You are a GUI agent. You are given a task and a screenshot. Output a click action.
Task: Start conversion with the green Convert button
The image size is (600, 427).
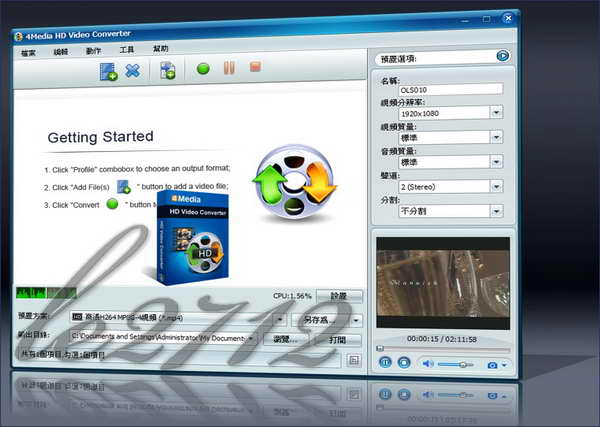[x=203, y=69]
